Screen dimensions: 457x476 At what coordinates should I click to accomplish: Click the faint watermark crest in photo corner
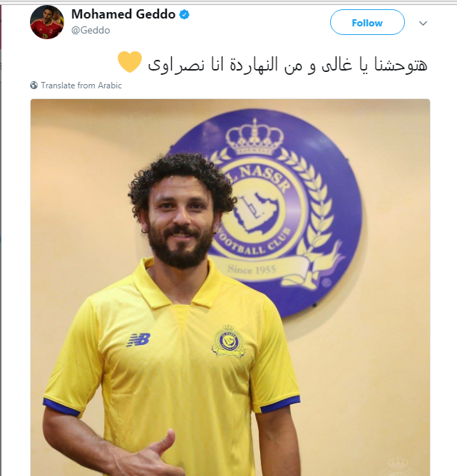[399, 466]
